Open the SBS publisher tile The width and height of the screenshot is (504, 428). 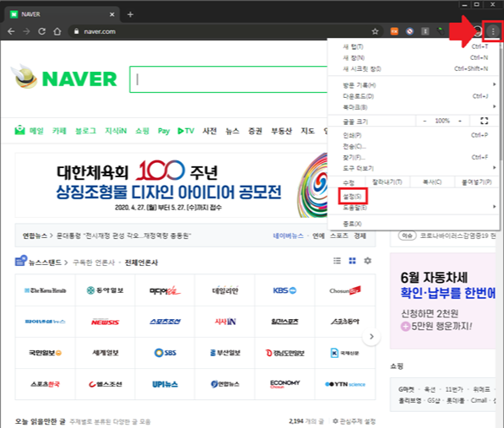tap(165, 353)
